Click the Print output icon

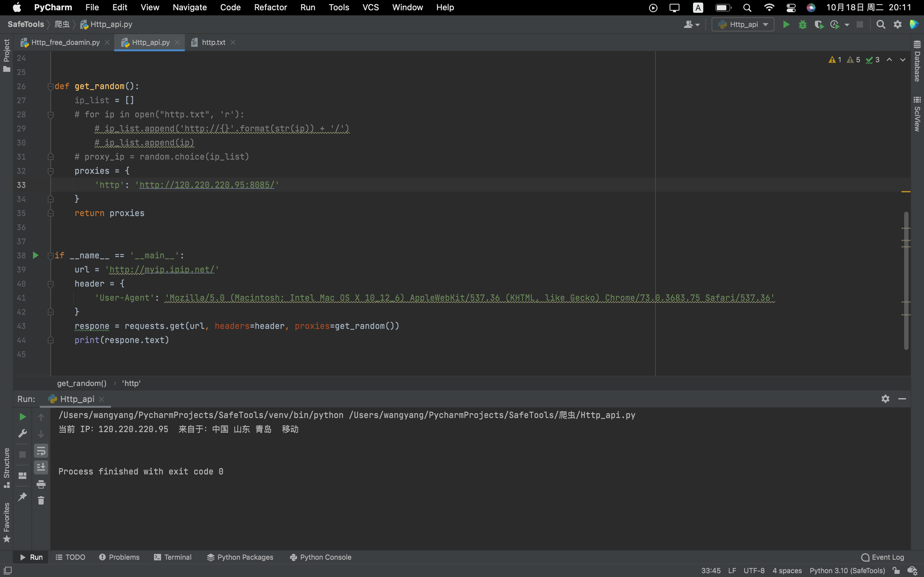[x=41, y=484]
